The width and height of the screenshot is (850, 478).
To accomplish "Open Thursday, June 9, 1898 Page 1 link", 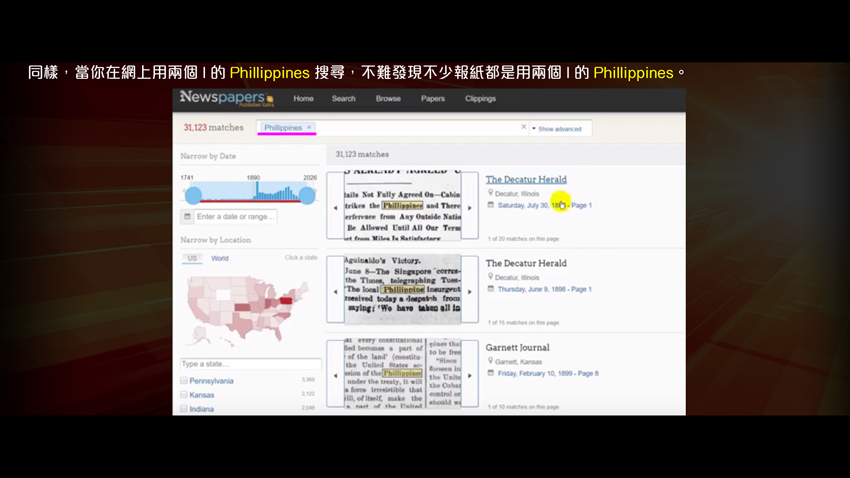I will tap(545, 289).
